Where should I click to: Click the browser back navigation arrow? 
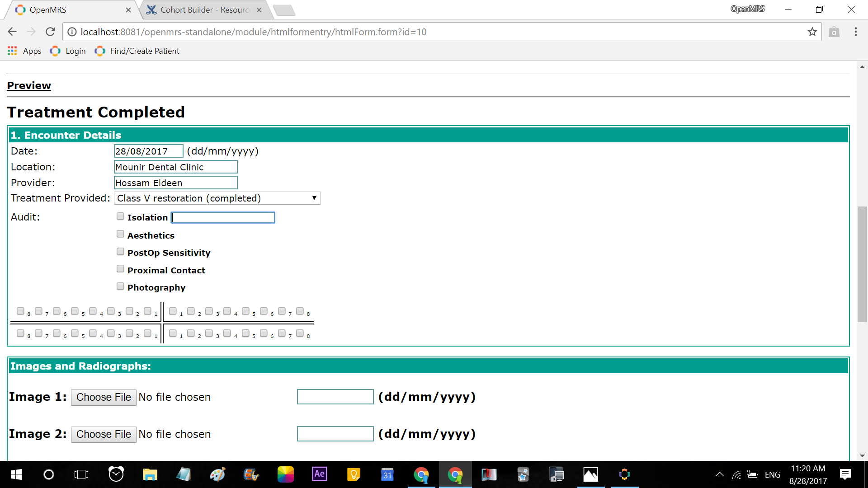[14, 32]
